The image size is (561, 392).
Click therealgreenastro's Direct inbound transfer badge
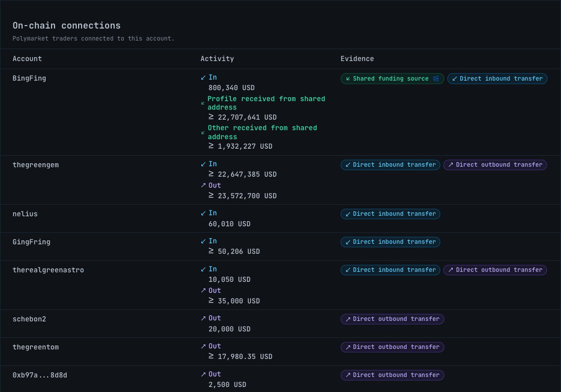click(390, 270)
